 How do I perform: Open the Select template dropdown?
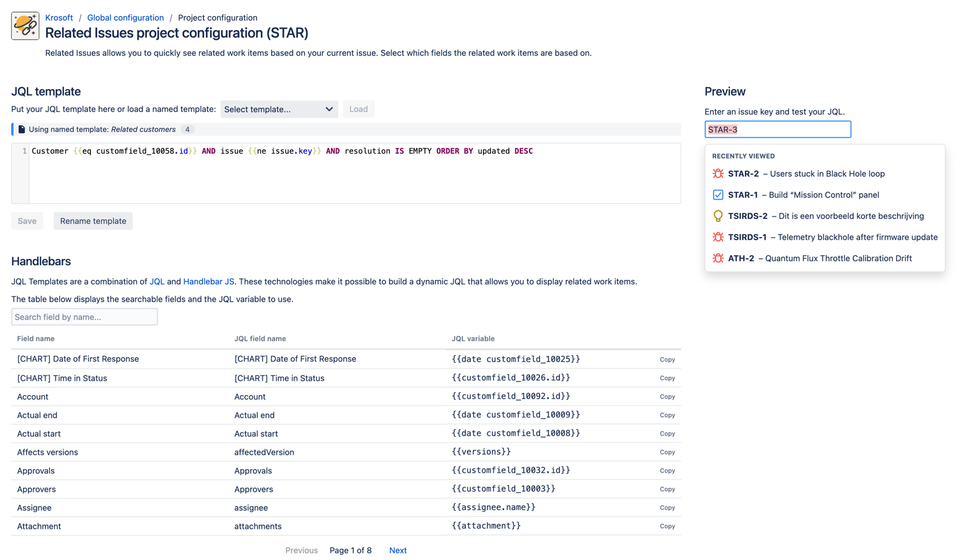279,110
